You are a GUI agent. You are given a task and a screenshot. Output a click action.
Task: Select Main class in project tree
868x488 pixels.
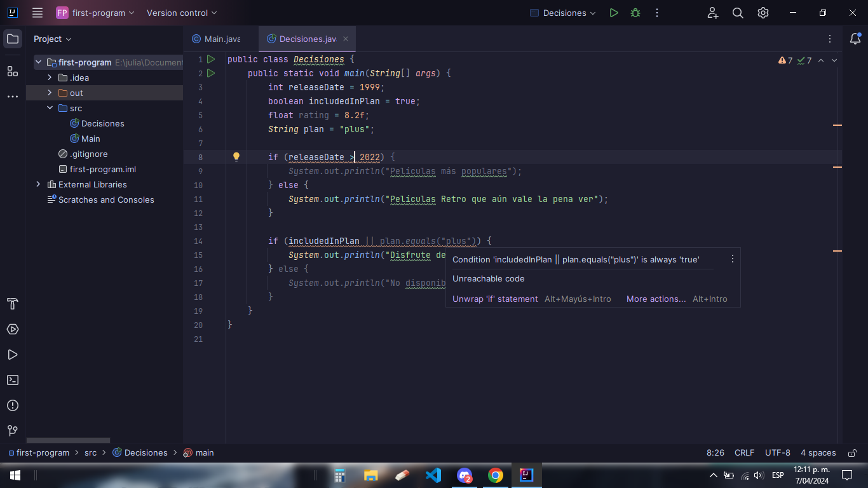coord(85,139)
